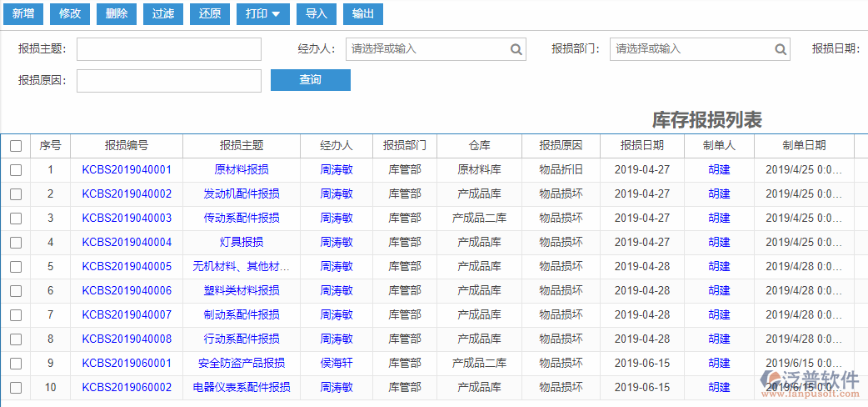Focus the 报损主题 input field
Screen dimensions: 868x407
[x=169, y=49]
